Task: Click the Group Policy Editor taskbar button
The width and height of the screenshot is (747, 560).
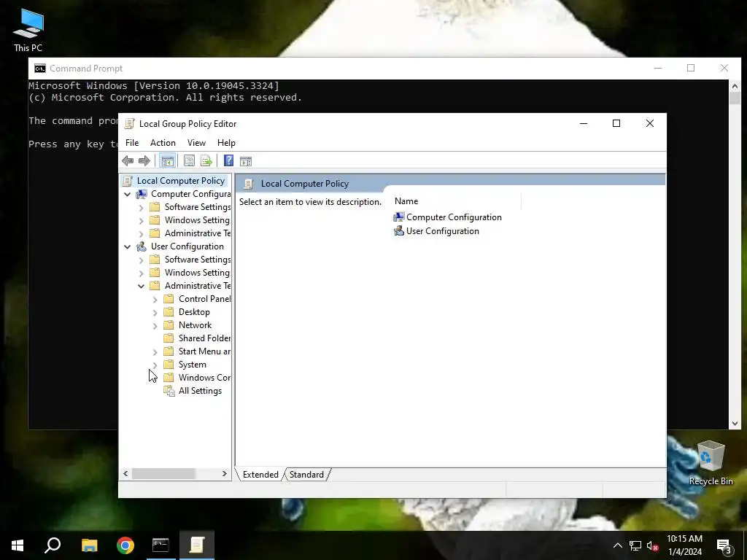Action: coord(197,545)
